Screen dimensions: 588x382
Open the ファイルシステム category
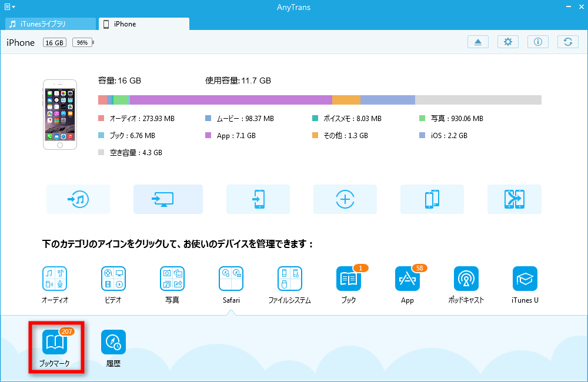[x=289, y=279]
